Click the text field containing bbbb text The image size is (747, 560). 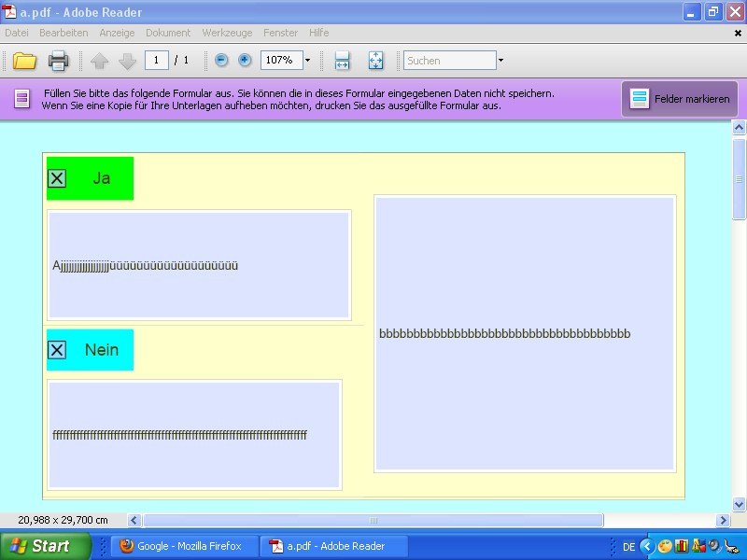[x=524, y=333]
